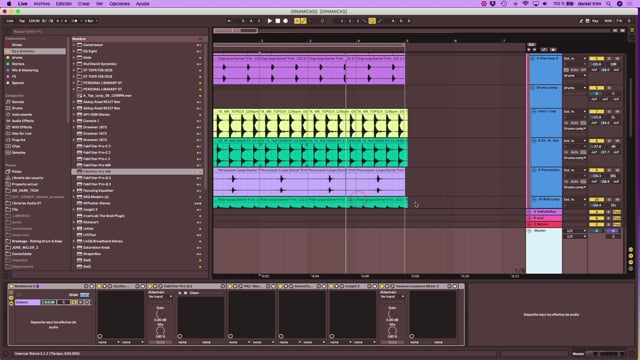Expand the Gate folder in the browser

pyautogui.click(x=74, y=58)
